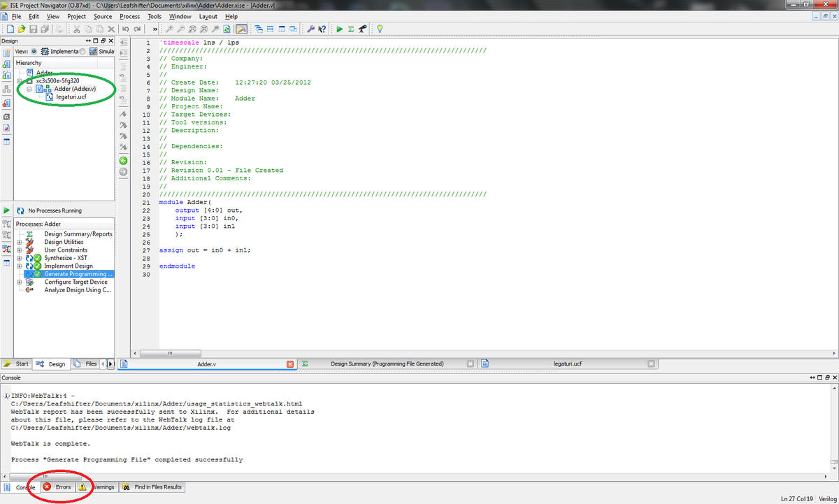Paste from clipboard using the toolbar icon
839x504 pixels.
pyautogui.click(x=99, y=29)
